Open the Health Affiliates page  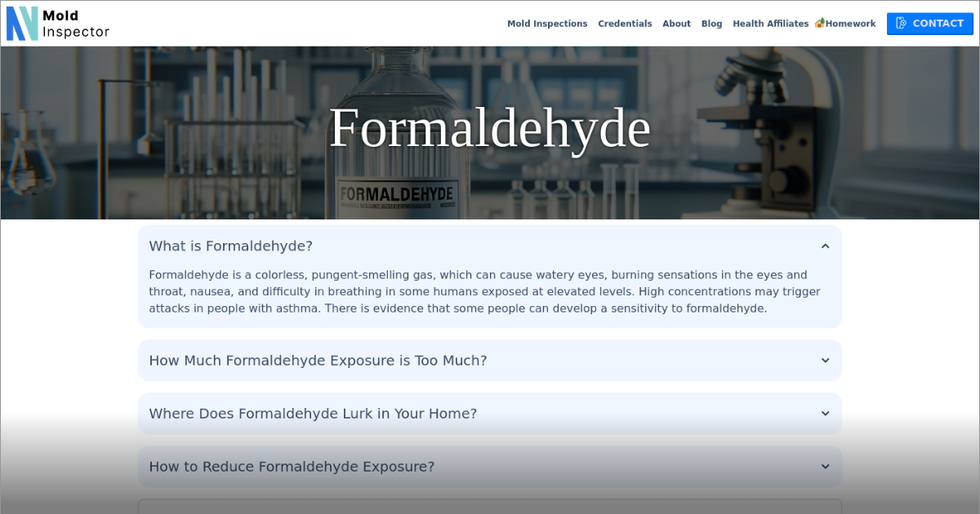click(x=770, y=24)
